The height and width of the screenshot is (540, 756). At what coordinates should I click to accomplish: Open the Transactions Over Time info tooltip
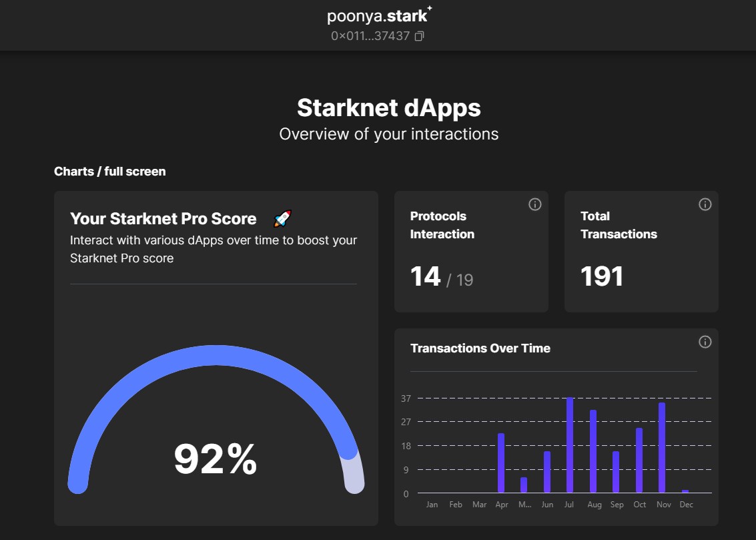(x=705, y=342)
